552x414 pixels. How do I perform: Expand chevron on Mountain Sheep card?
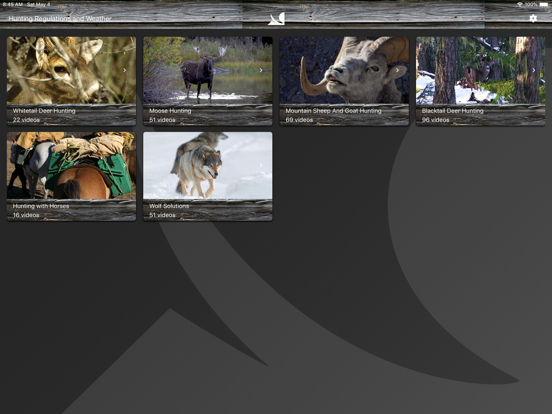coord(397,70)
